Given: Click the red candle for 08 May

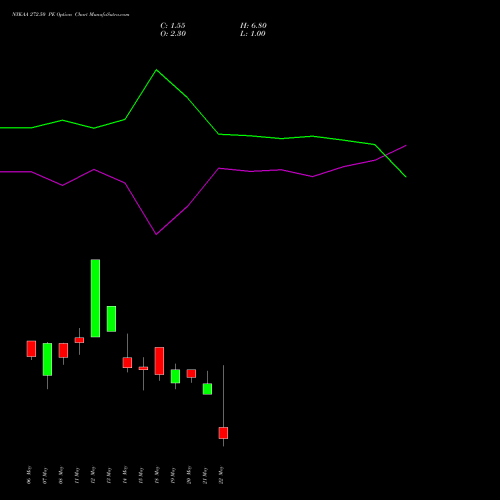Looking at the screenshot, I should [x=63, y=350].
